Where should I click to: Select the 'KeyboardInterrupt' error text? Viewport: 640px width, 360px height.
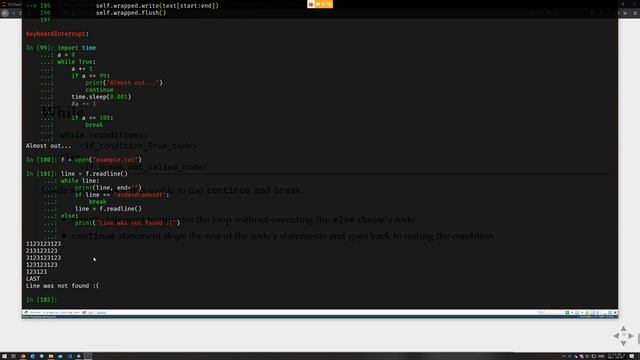click(56, 34)
